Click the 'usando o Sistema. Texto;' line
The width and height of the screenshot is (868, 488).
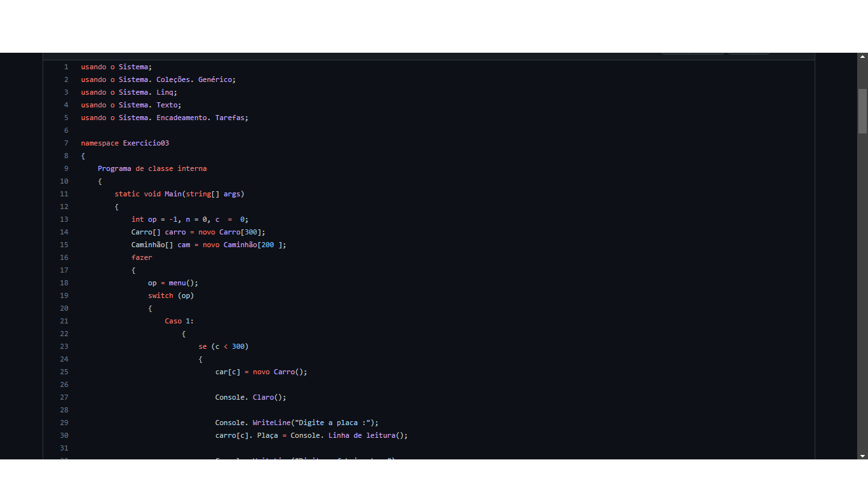(131, 105)
